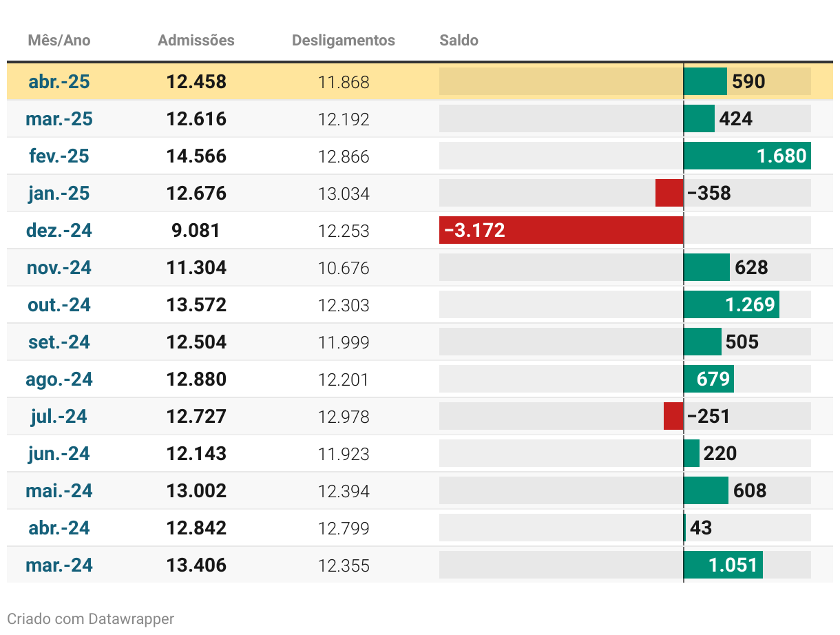Image resolution: width=840 pixels, height=635 pixels.
Task: Click the green 1.051 bar for mar.-24
Action: tap(723, 565)
